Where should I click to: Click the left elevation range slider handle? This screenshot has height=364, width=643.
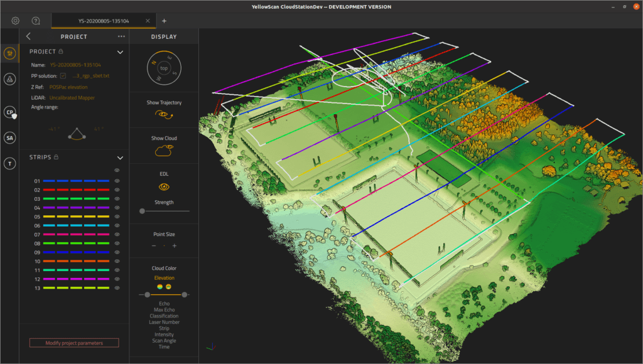click(147, 295)
